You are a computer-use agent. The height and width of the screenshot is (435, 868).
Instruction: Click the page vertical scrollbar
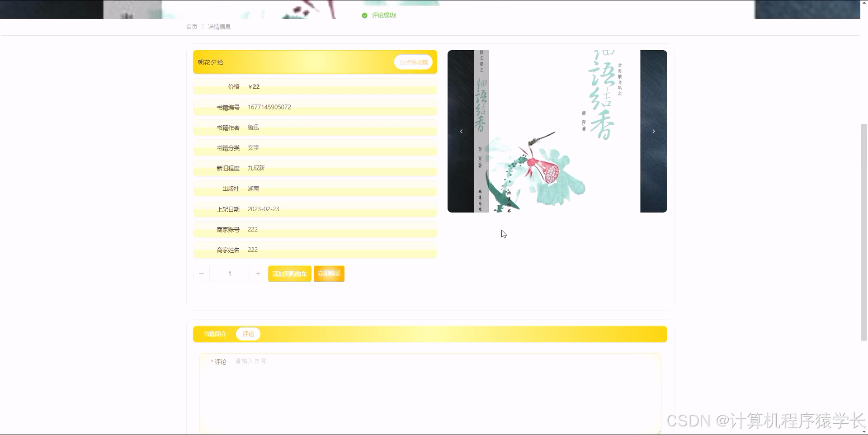(x=864, y=232)
